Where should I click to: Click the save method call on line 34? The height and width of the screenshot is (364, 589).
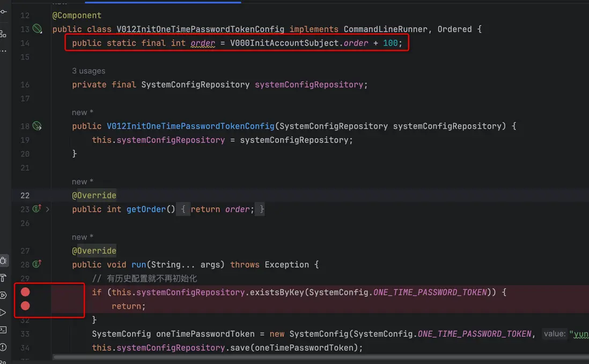coord(240,348)
